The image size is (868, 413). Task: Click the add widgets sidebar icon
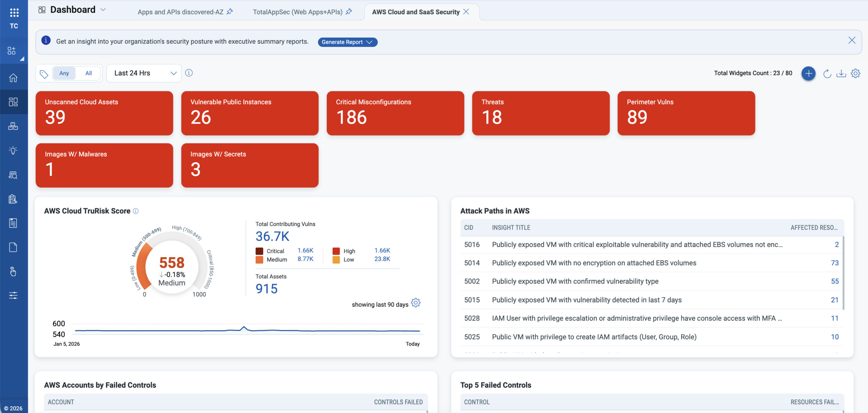click(x=12, y=51)
